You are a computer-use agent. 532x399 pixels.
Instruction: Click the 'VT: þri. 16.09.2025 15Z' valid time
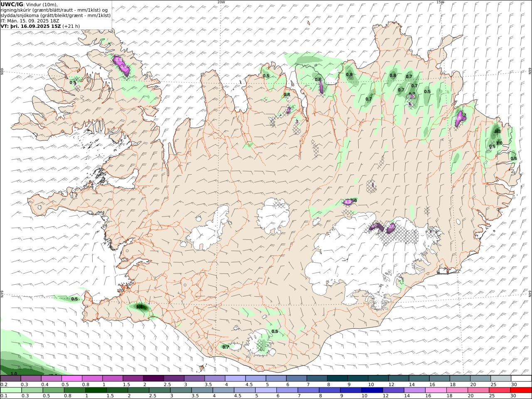click(x=31, y=26)
